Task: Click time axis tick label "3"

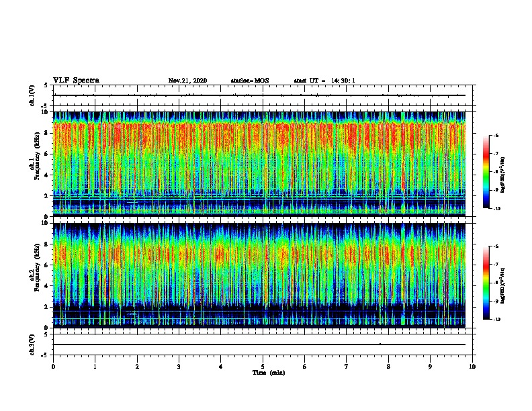Action: click(179, 367)
